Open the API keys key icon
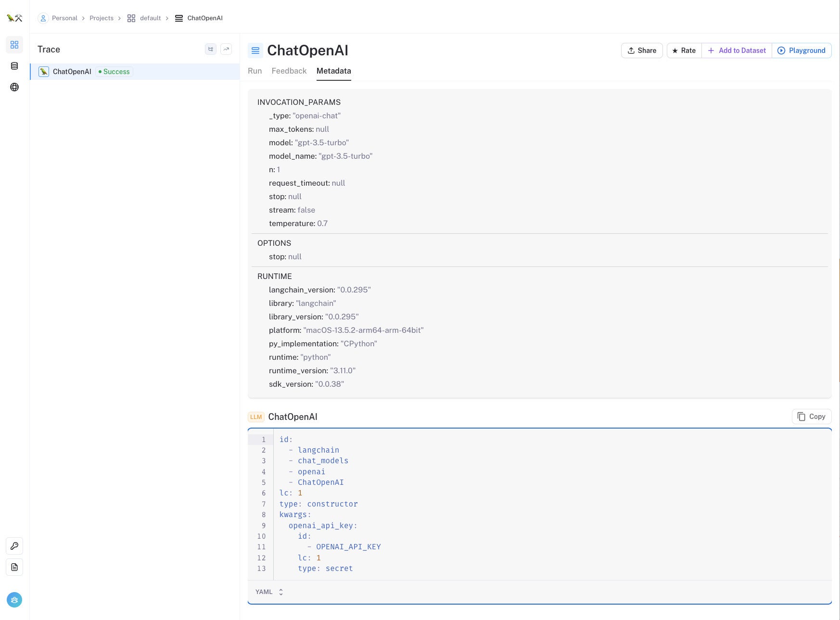Image resolution: width=840 pixels, height=620 pixels. pyautogui.click(x=14, y=546)
